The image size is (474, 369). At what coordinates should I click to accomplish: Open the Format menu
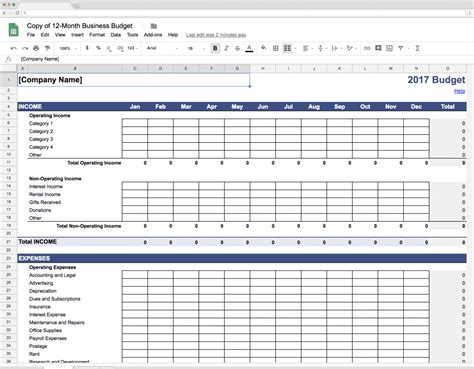point(97,35)
